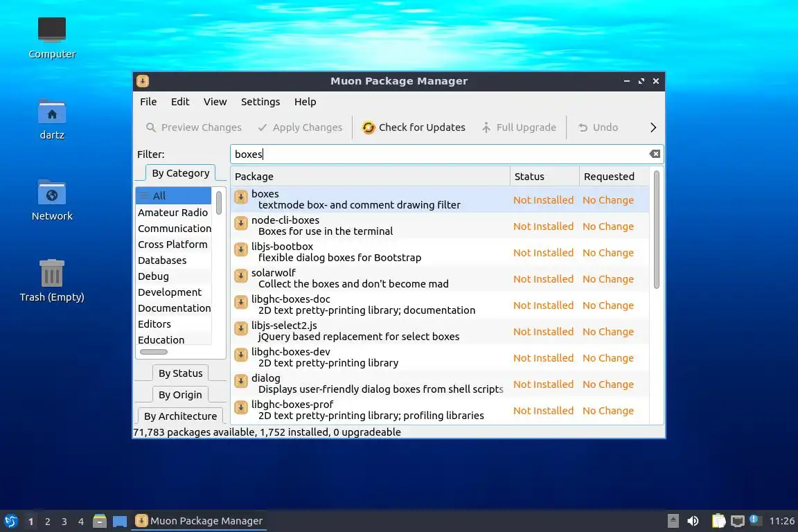Switch to workspace 2 in the pager

47,522
